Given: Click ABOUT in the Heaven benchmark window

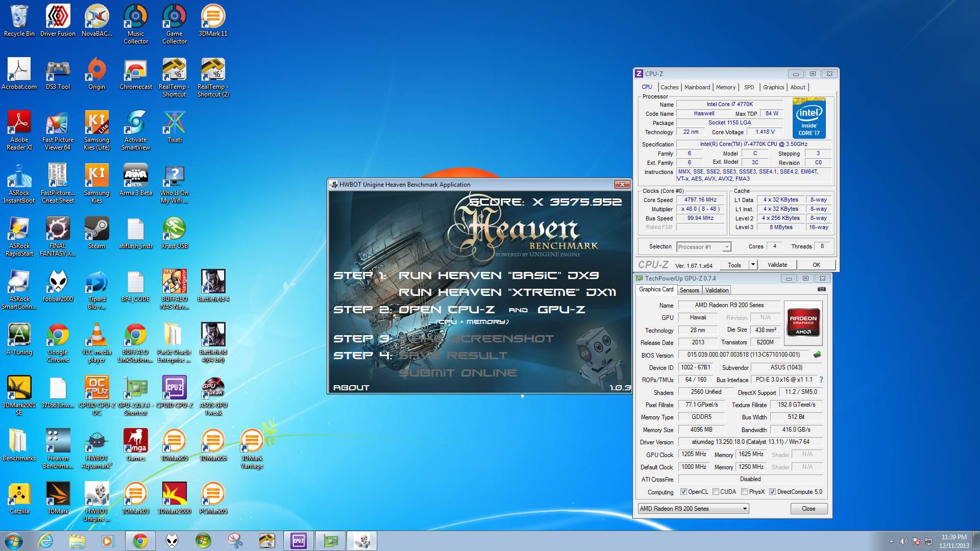Looking at the screenshot, I should coord(351,388).
